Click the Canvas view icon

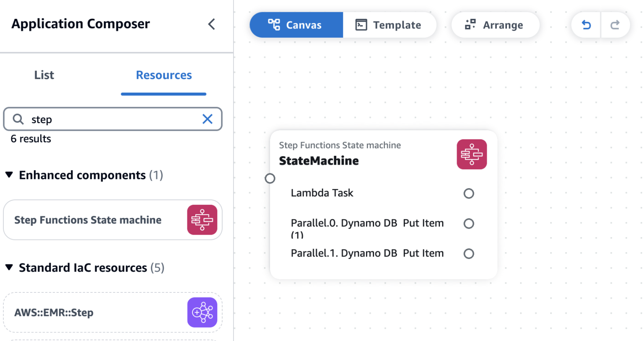tap(275, 25)
